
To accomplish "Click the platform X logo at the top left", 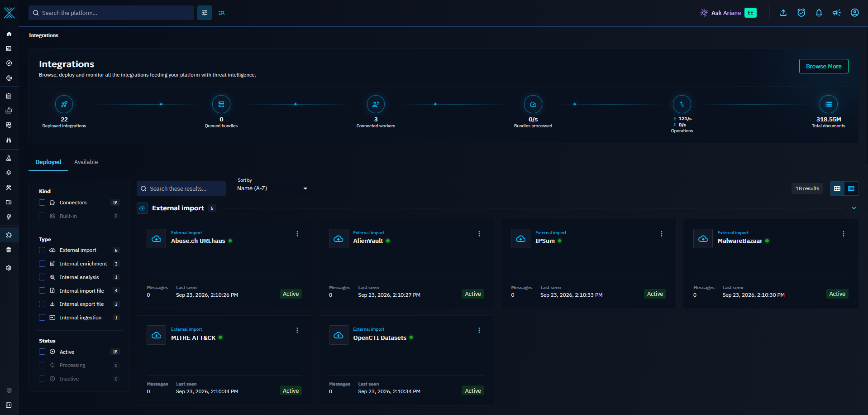I will pyautogui.click(x=9, y=13).
